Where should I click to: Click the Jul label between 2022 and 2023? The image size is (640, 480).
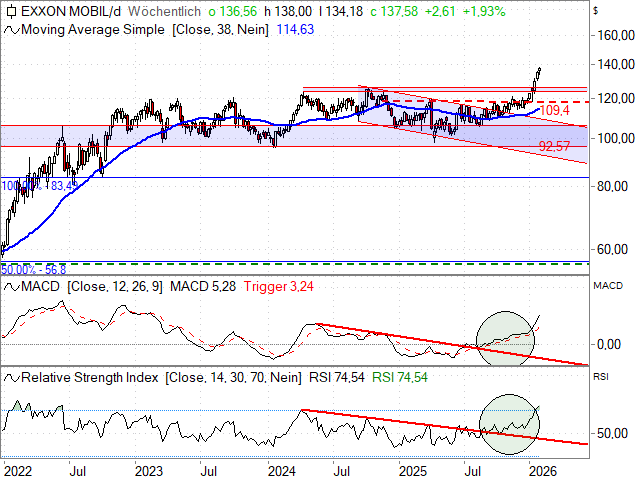[77, 472]
